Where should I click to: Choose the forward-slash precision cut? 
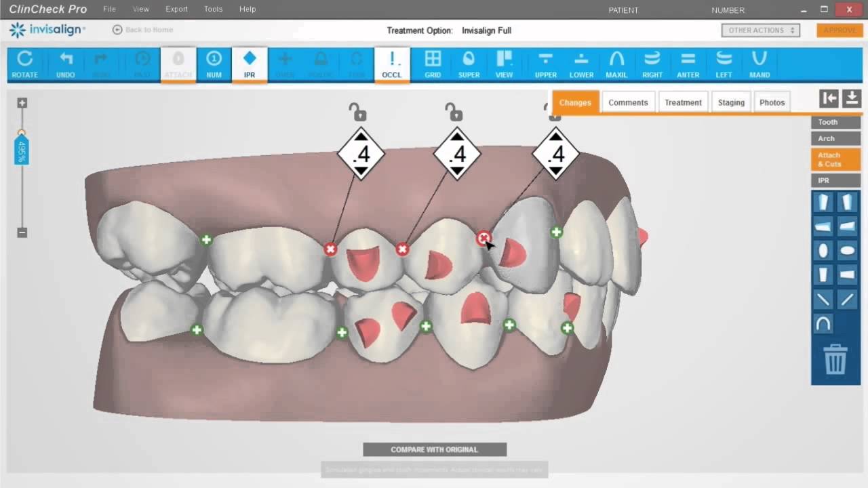[848, 299]
